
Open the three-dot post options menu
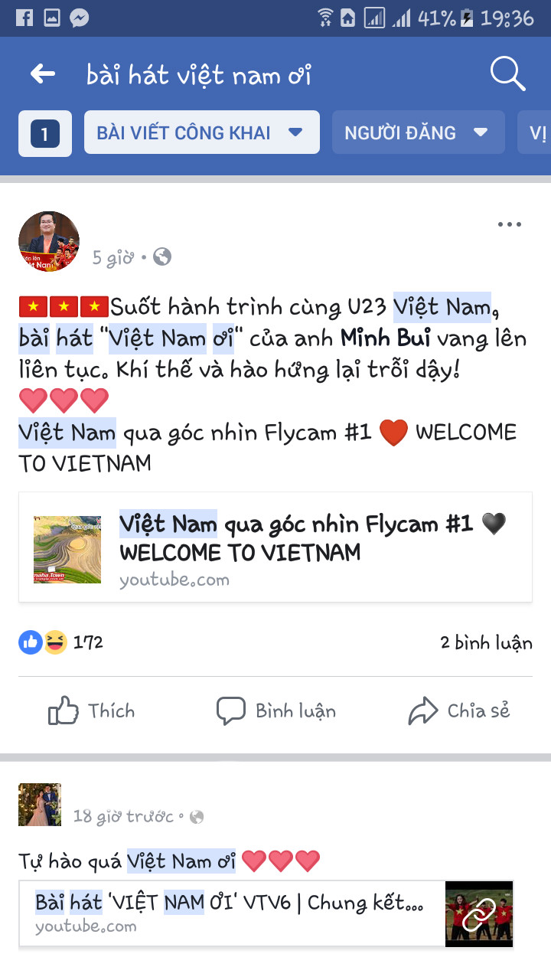coord(510,224)
